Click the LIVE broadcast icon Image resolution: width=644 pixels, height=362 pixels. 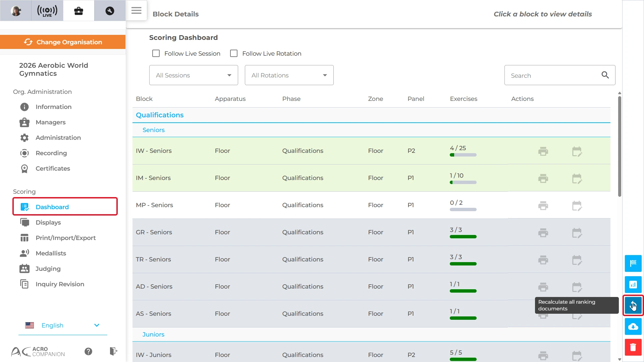pyautogui.click(x=47, y=11)
